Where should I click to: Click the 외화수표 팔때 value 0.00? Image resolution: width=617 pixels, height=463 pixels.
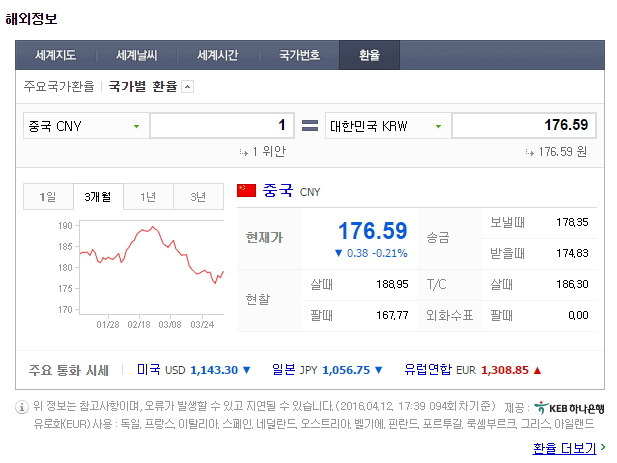[578, 315]
